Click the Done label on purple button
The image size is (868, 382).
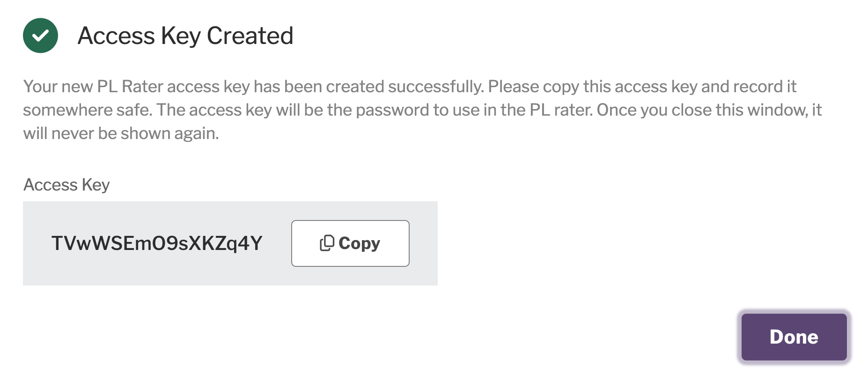pos(794,337)
